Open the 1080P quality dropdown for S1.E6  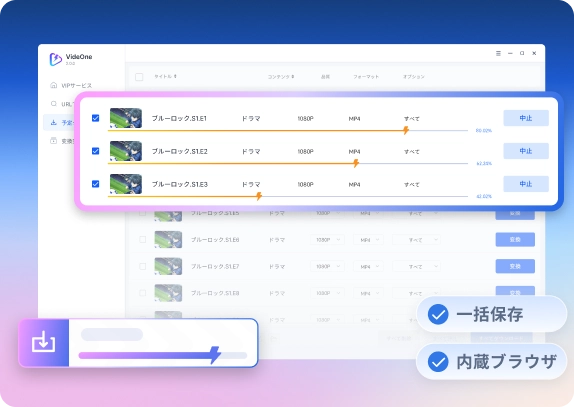327,240
